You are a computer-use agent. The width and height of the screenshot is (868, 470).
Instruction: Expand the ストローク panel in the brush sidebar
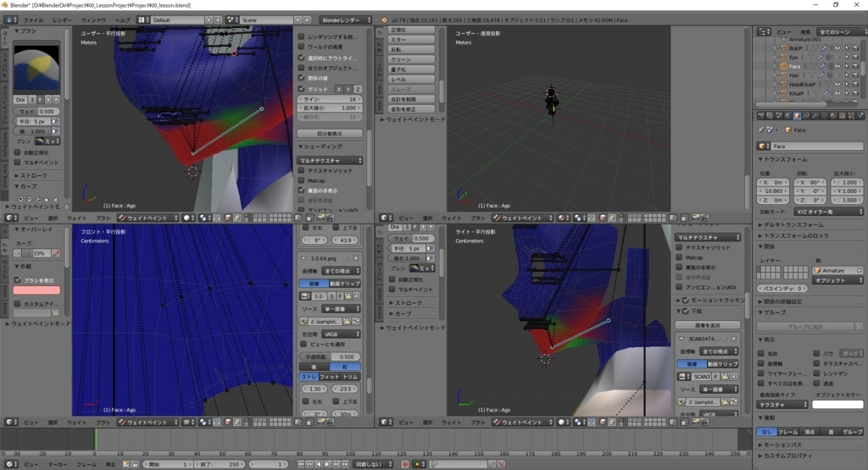(x=31, y=175)
